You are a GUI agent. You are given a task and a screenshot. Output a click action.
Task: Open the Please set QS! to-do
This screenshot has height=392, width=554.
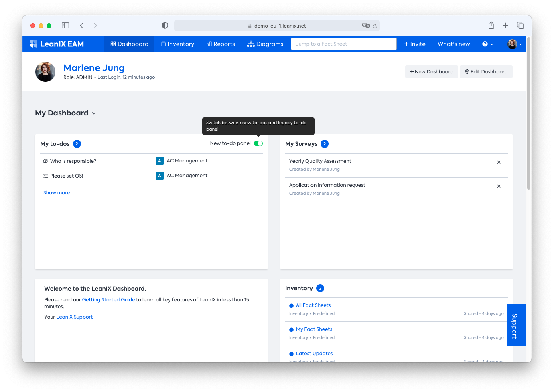click(67, 176)
